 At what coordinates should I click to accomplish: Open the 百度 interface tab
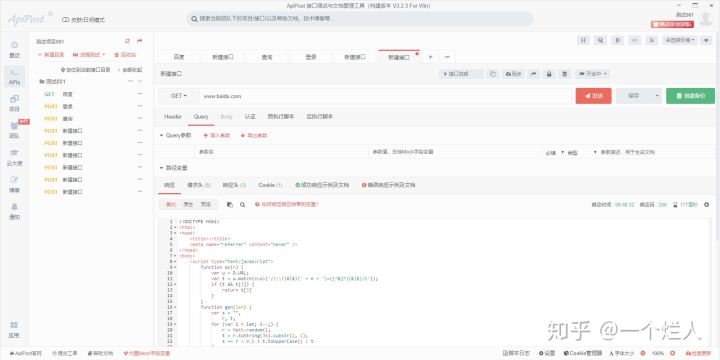[179, 57]
